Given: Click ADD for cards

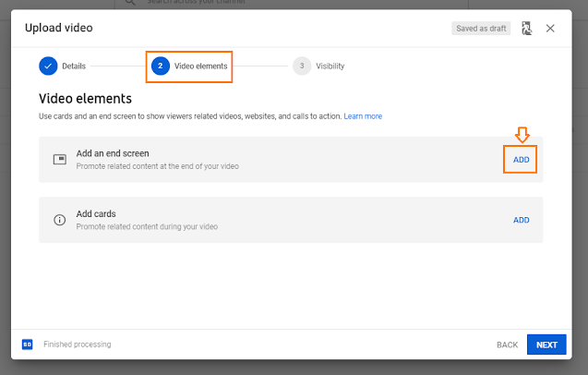Looking at the screenshot, I should (x=522, y=220).
